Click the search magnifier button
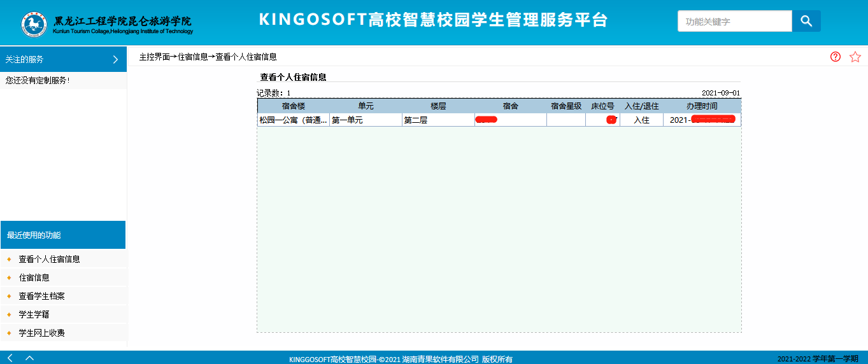The width and height of the screenshot is (868, 364). 806,22
